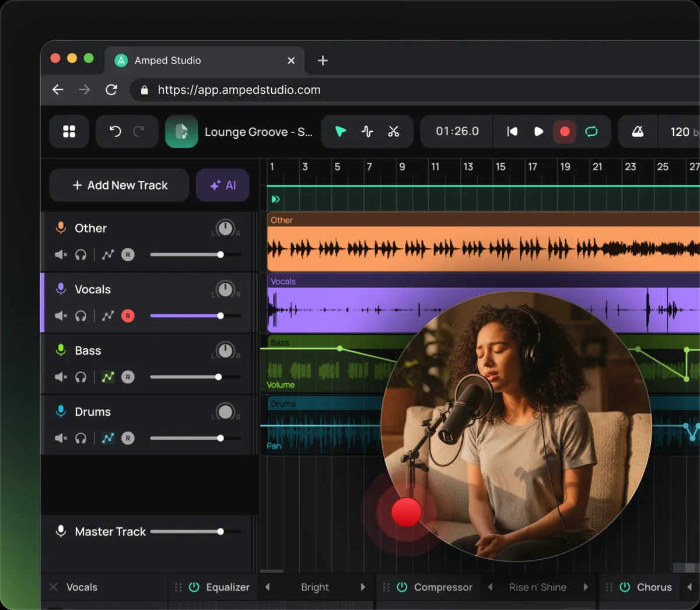Image resolution: width=700 pixels, height=610 pixels.
Task: Mute the Other track
Action: (x=61, y=255)
